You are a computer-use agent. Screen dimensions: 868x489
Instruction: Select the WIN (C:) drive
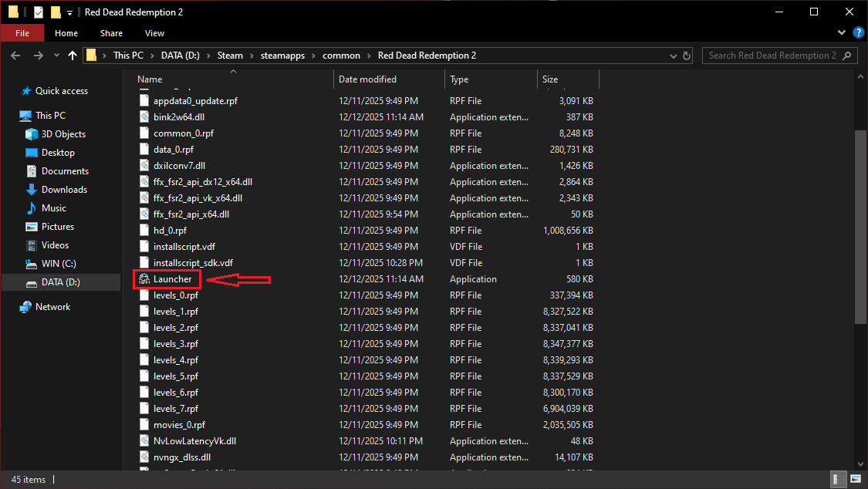click(60, 264)
